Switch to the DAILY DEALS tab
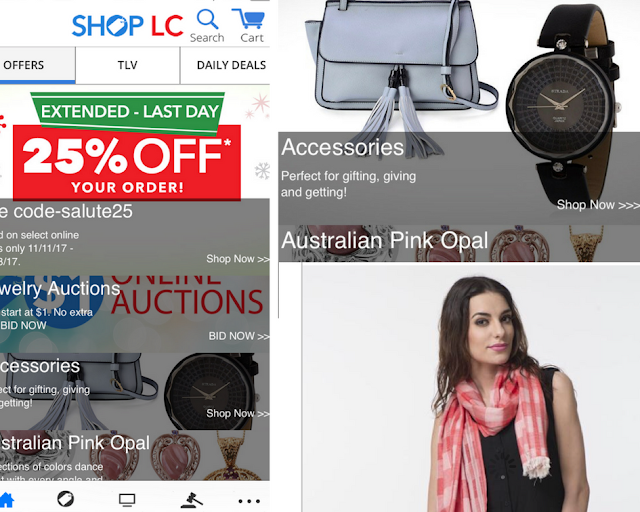This screenshot has height=512, width=640. pos(225,65)
